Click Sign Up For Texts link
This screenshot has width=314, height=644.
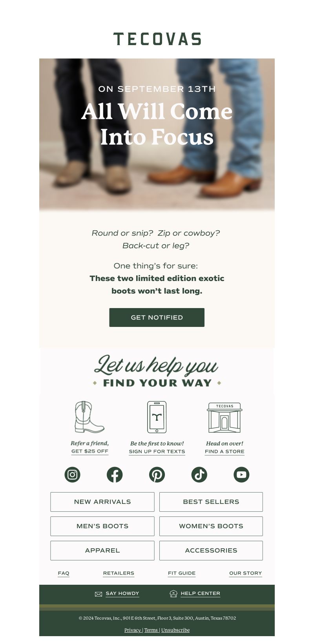pos(157,451)
